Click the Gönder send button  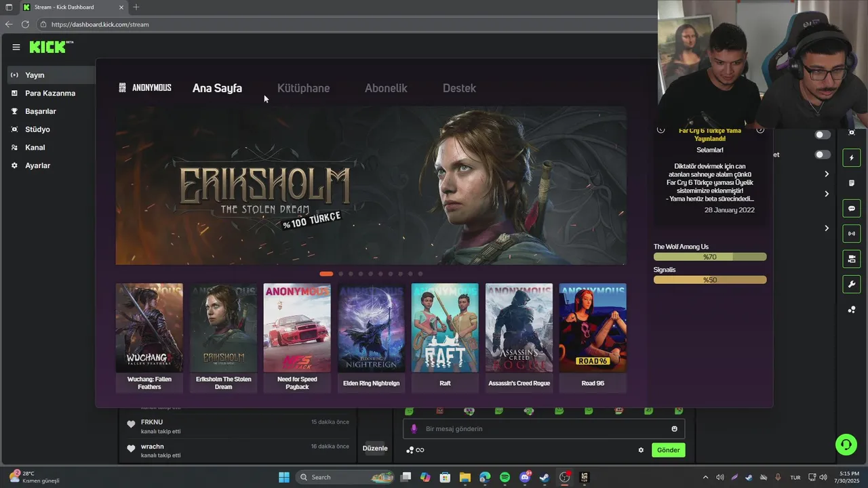click(x=668, y=450)
